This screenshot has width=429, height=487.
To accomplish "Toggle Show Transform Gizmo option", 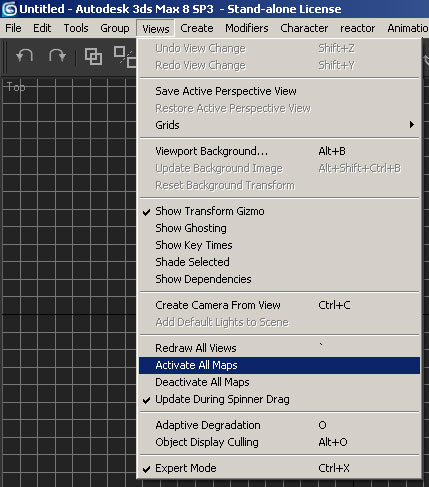I will point(279,211).
